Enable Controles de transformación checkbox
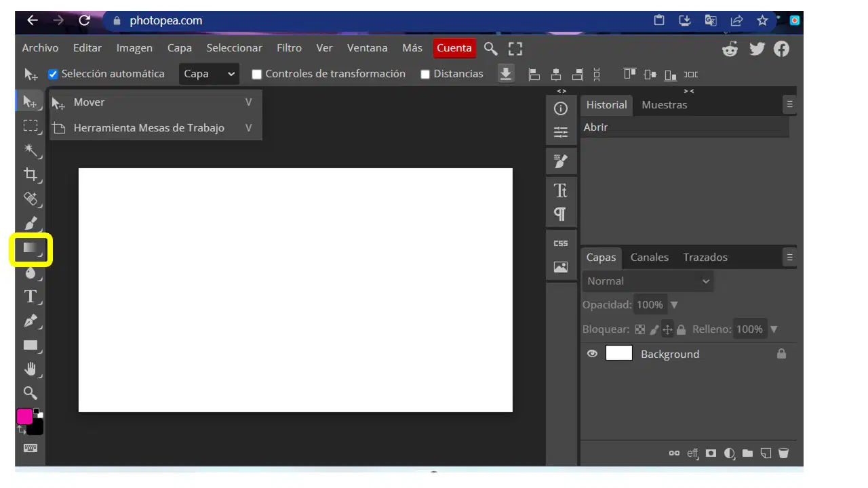The width and height of the screenshot is (868, 488). [x=257, y=75]
